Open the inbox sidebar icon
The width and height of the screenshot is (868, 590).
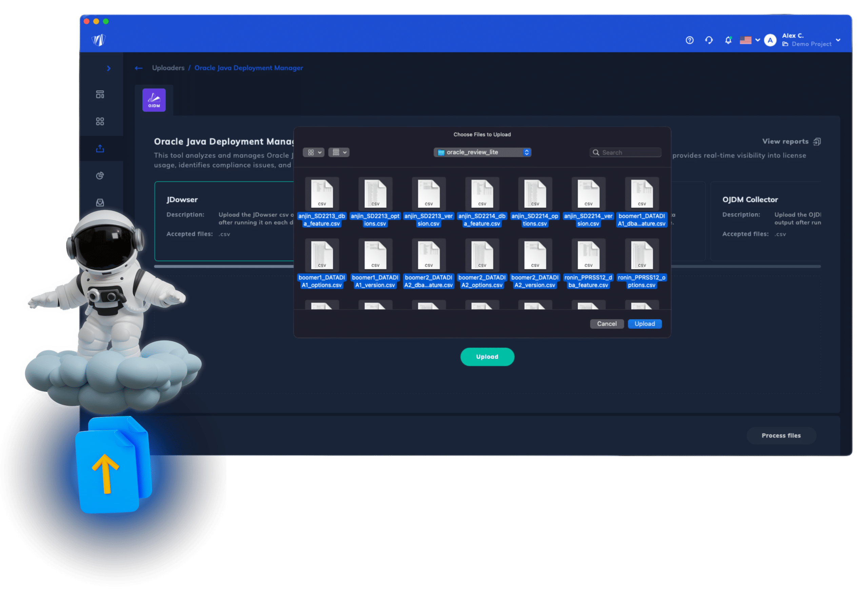coord(100,203)
